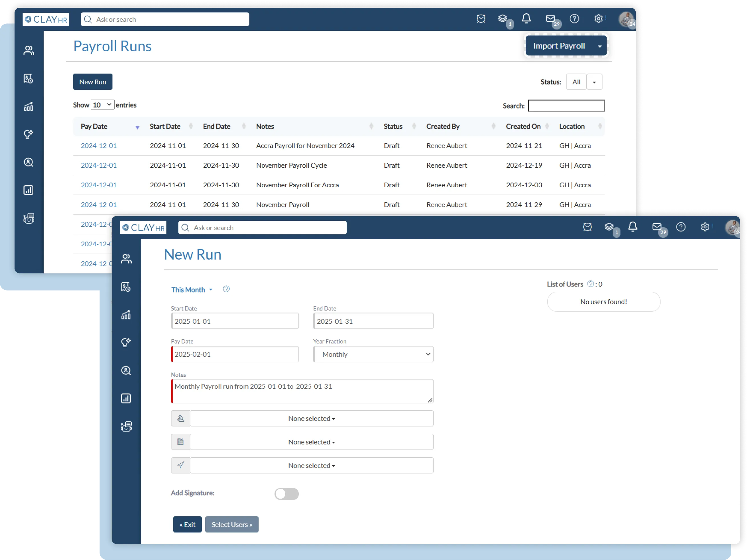748x560 pixels.
Task: Click the New Run button
Action: tap(93, 82)
